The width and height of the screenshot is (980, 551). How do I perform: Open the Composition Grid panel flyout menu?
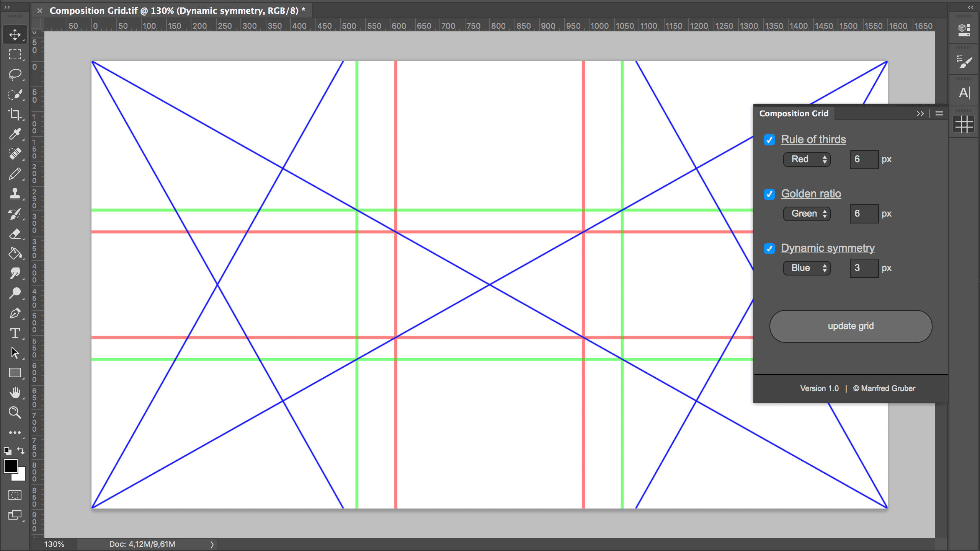(x=939, y=114)
